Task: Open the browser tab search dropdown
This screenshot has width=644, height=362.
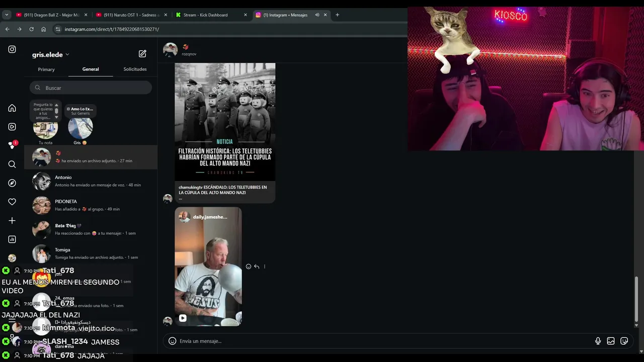Action: coord(7,15)
